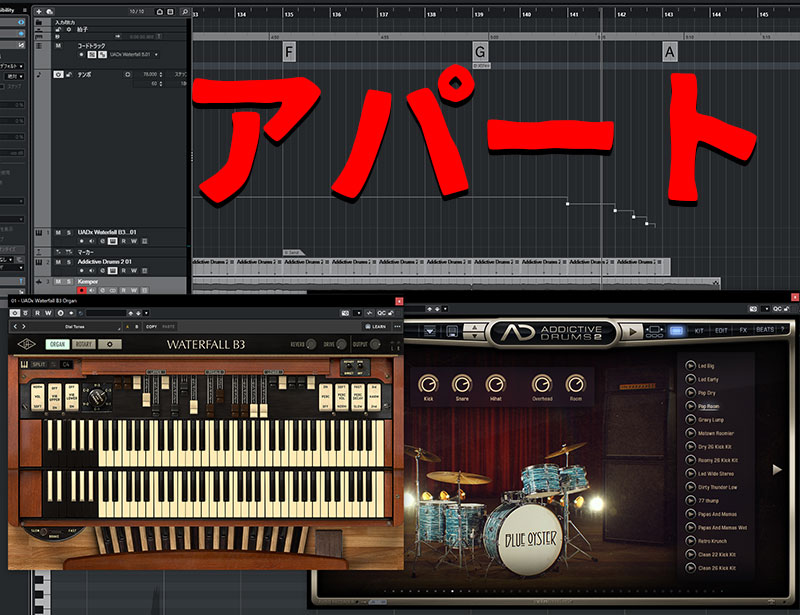800x615 pixels.
Task: Open the BEATS tab in Addictive Drums
Action: pyautogui.click(x=765, y=330)
